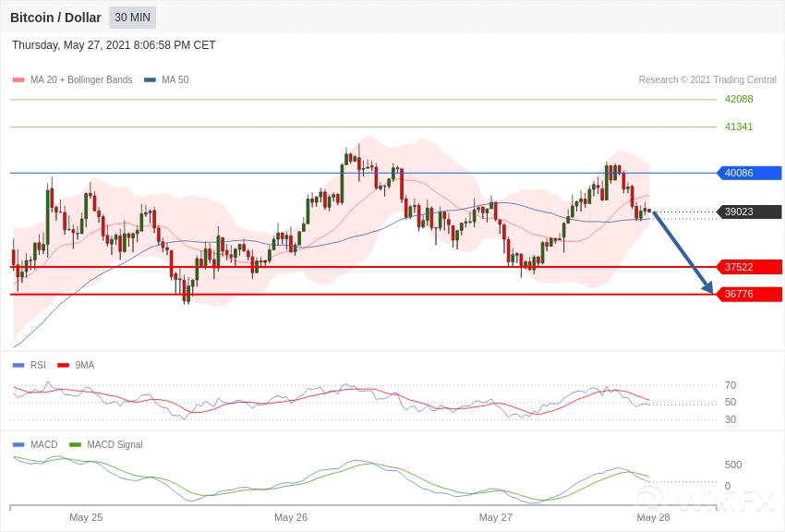Click the 42088 resistance level label

tap(738, 99)
